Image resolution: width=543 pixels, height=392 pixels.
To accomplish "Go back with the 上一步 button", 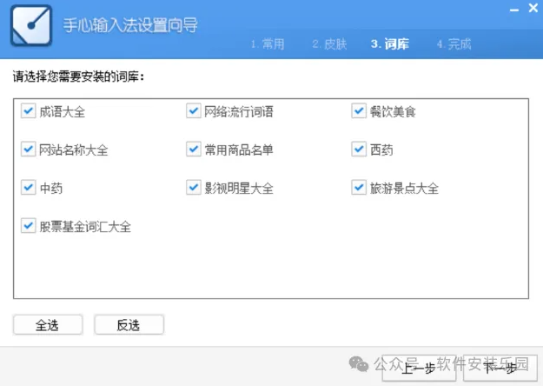I will 419,368.
